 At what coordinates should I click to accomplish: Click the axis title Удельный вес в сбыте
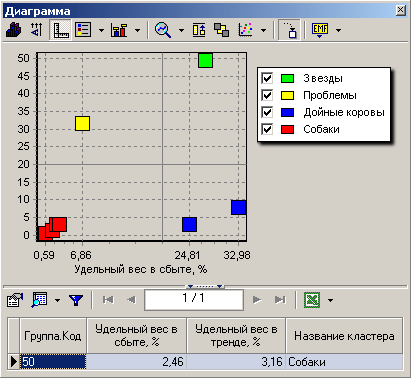point(140,269)
